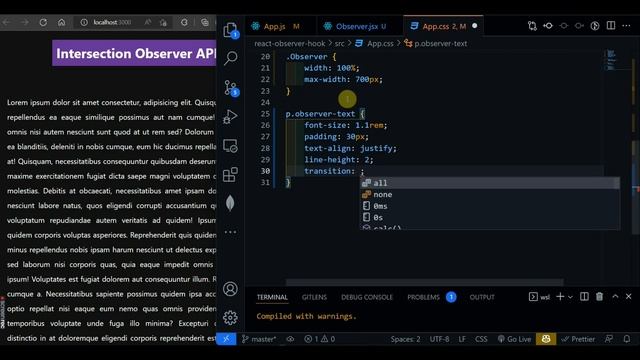The image size is (640, 360).
Task: Open the Manage gear icon
Action: click(x=230, y=318)
